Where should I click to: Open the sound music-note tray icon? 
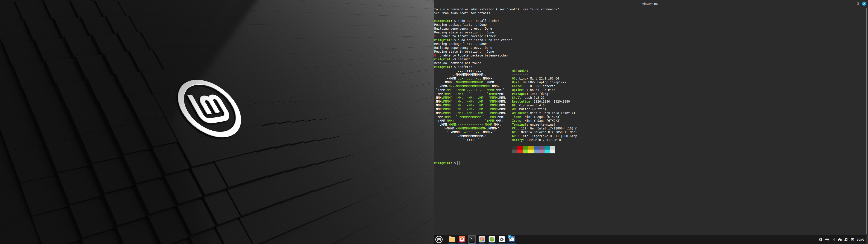[846, 240]
